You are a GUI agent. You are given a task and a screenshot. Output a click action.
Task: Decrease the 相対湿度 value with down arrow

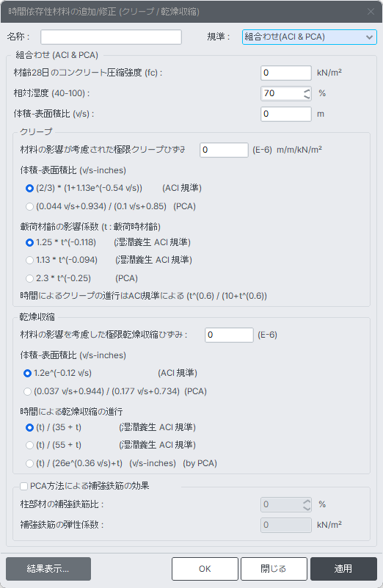click(x=307, y=97)
